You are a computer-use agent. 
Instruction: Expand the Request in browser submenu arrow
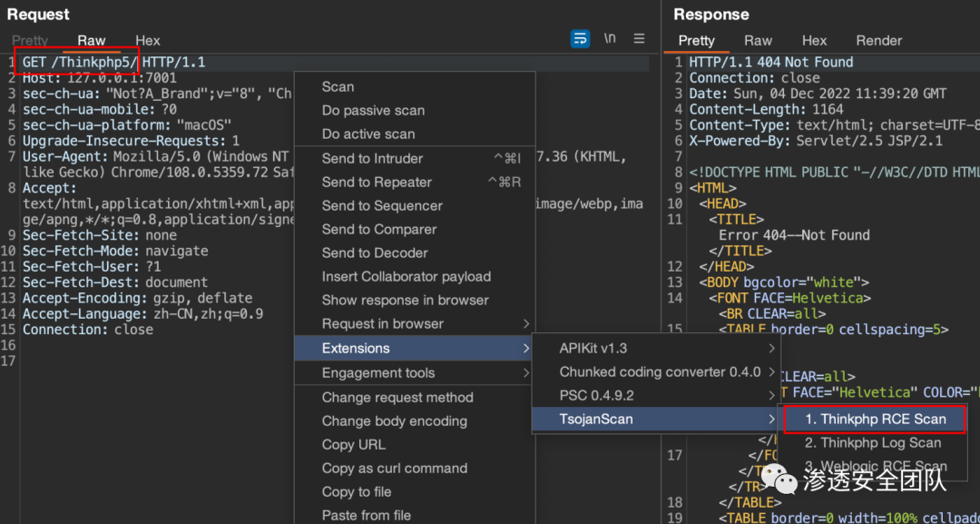pos(526,324)
